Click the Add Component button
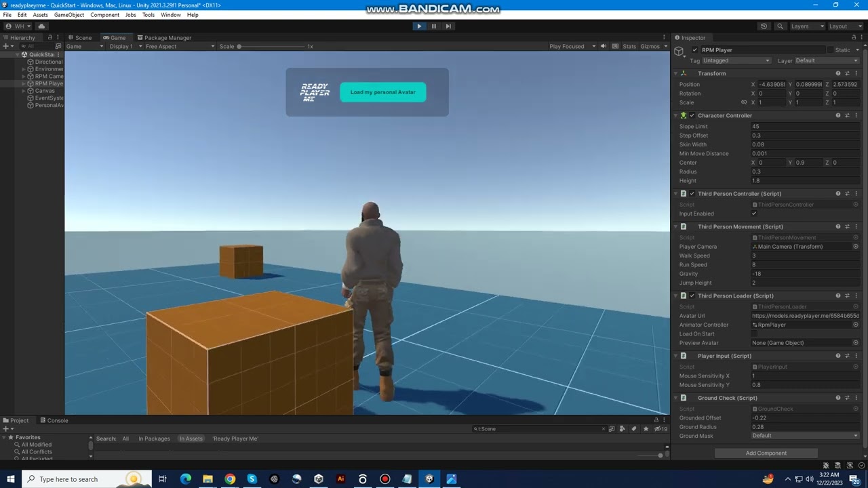The image size is (868, 488). click(x=766, y=453)
